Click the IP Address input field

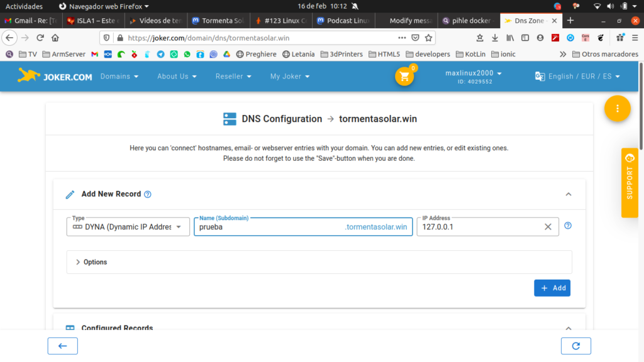[x=487, y=227]
